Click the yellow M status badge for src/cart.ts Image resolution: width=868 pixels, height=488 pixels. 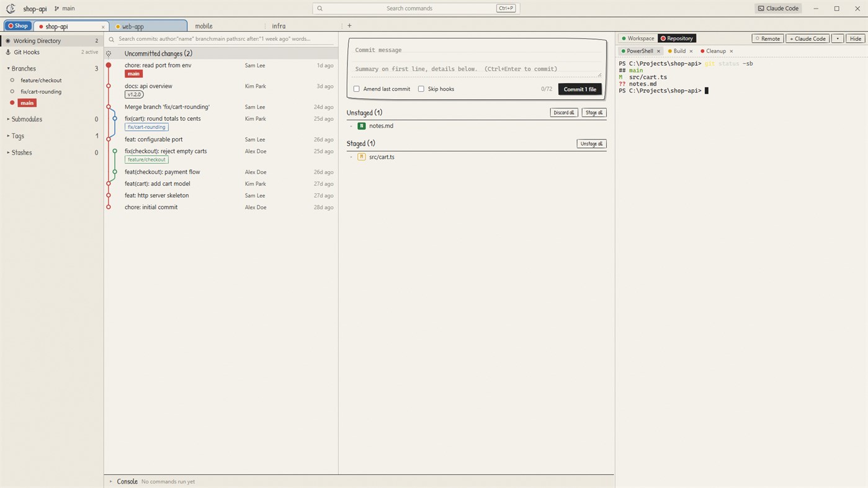point(362,157)
